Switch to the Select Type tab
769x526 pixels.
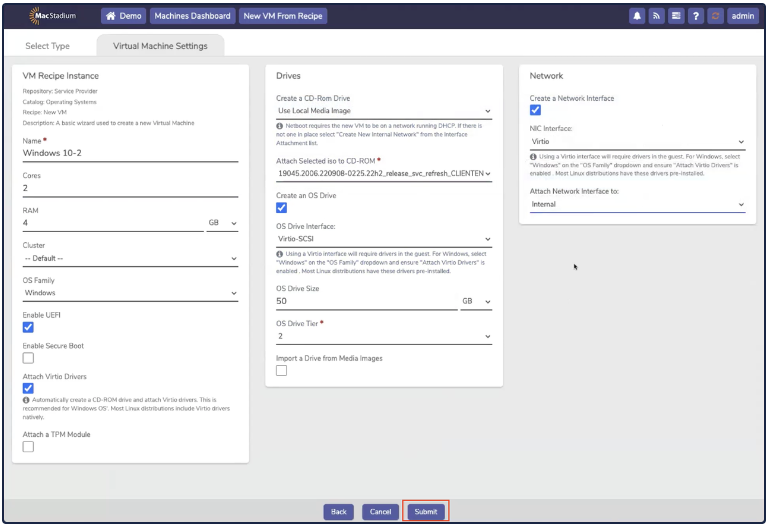click(x=47, y=46)
